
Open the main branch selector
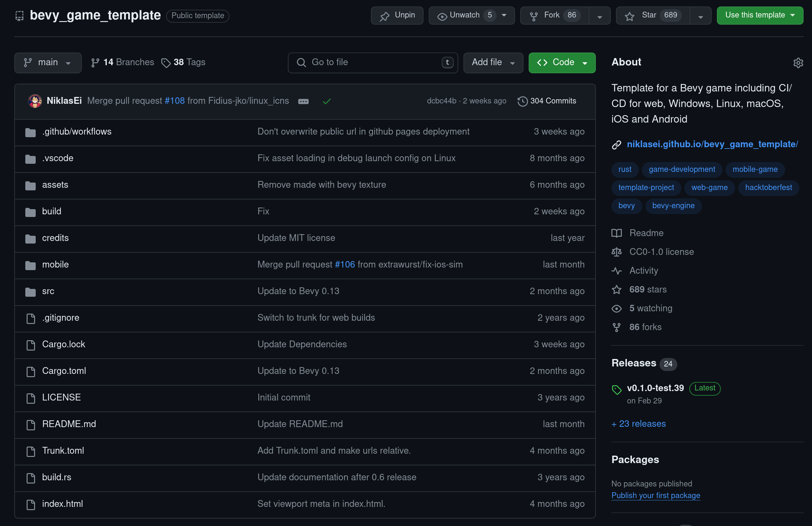(x=48, y=63)
